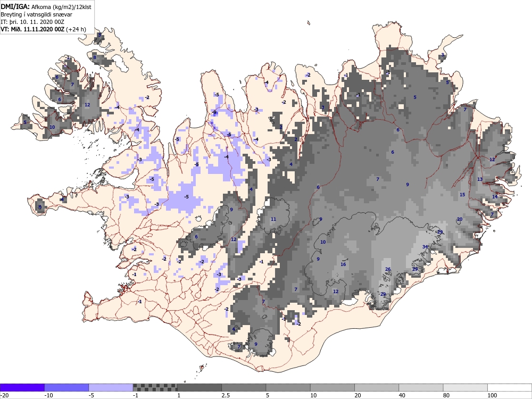Screen dimensions: 532x399
Task: Click the '-9' value in the north
Action: coord(214,112)
